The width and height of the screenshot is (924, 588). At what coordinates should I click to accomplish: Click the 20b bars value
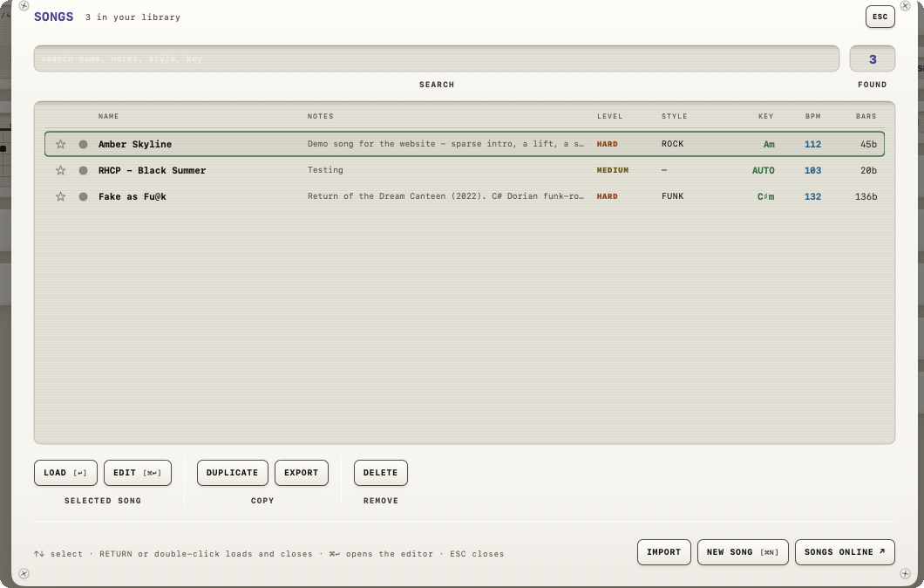(x=868, y=170)
